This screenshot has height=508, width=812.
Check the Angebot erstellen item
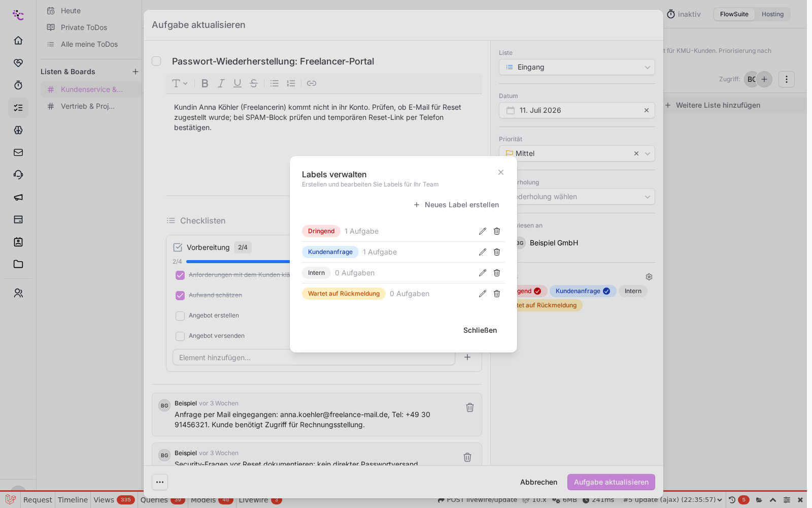180,316
